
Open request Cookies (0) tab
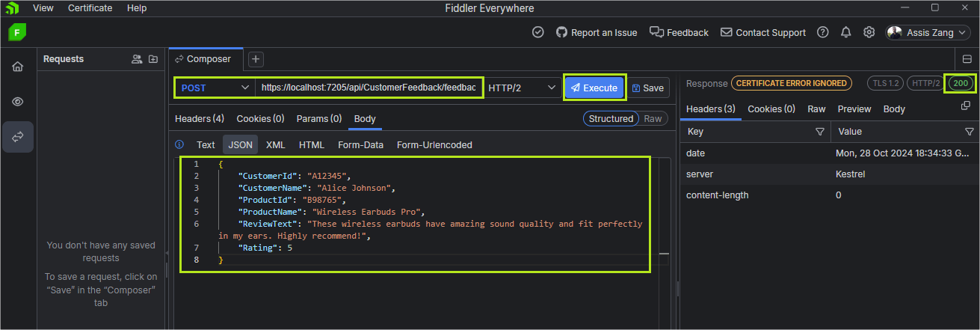click(x=260, y=119)
